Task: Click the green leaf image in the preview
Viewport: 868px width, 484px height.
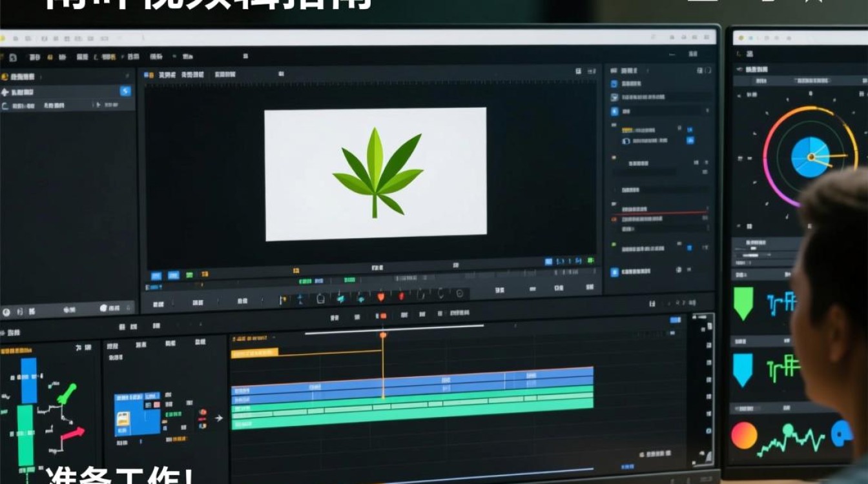Action: pos(377,172)
